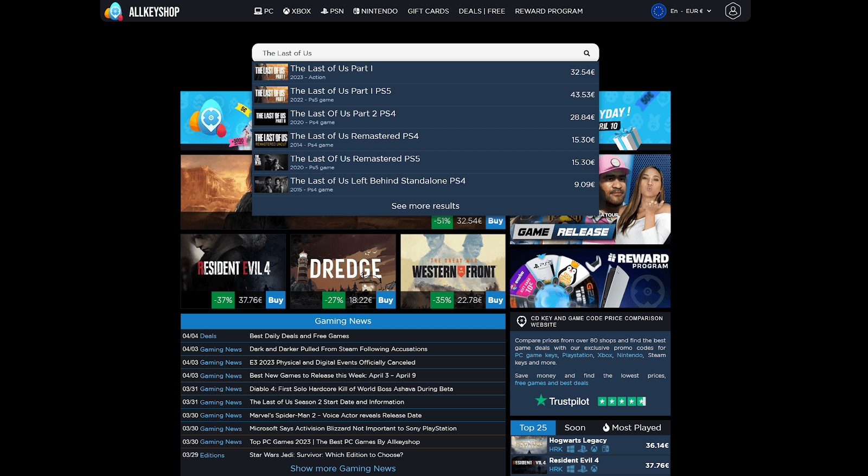
Task: Open the user account profile icon
Action: 732,11
